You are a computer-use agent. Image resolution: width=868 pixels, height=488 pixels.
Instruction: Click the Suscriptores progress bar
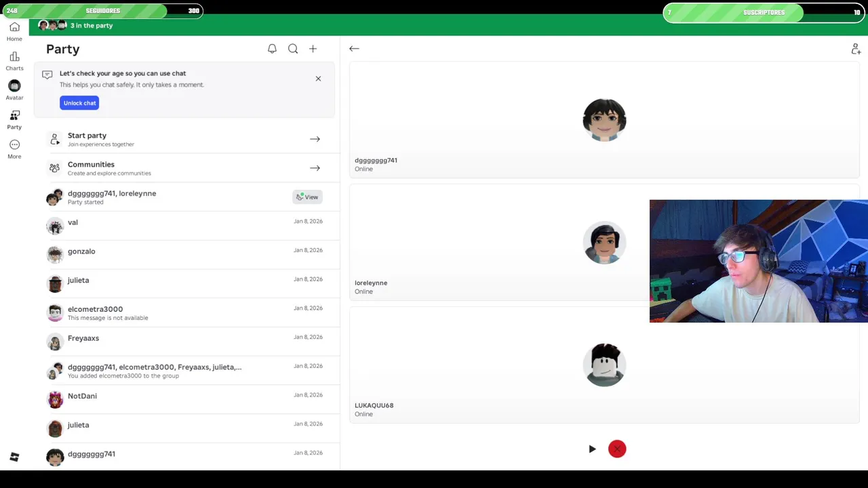[764, 12]
